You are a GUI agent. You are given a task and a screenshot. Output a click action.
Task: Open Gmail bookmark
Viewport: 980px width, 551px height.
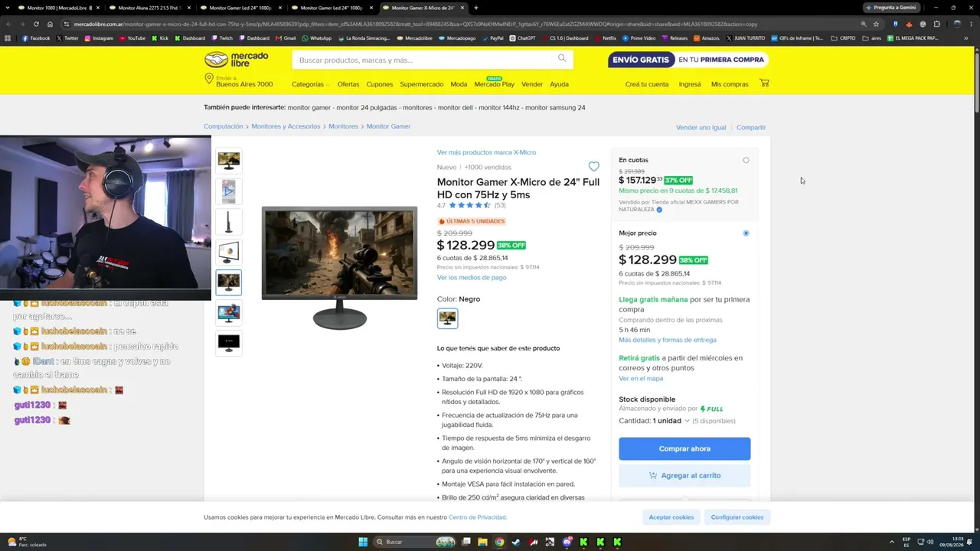286,38
